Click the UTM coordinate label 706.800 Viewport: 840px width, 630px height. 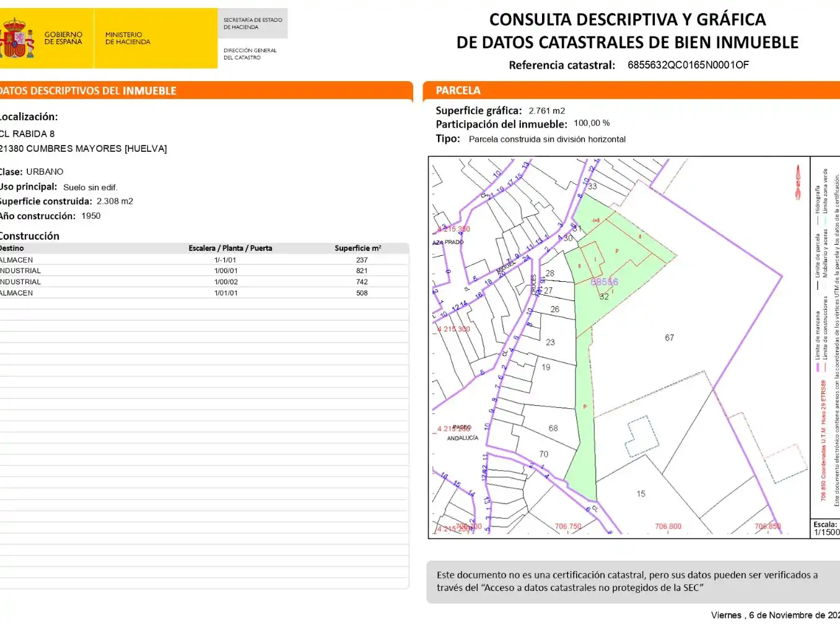coord(668,527)
